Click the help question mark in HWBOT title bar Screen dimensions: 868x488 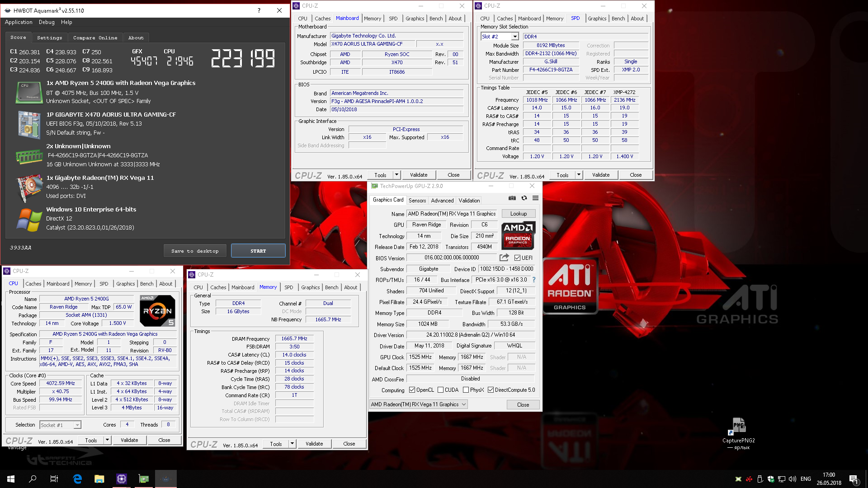coord(259,10)
